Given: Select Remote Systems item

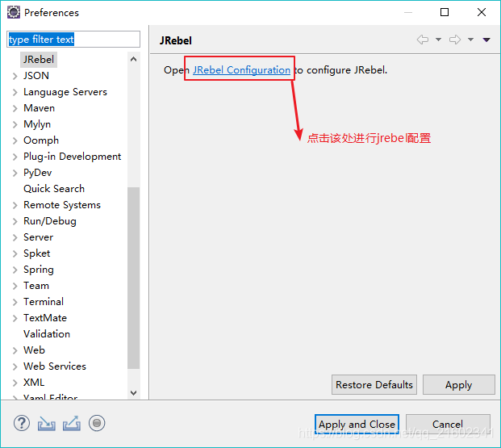Looking at the screenshot, I should (x=62, y=205).
